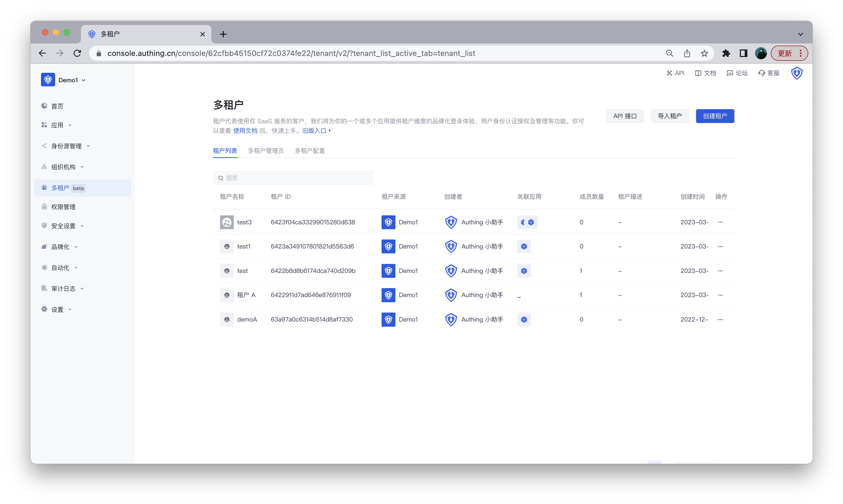The image size is (843, 504).
Task: Switch to the 多租户管理员 tab
Action: (x=266, y=151)
